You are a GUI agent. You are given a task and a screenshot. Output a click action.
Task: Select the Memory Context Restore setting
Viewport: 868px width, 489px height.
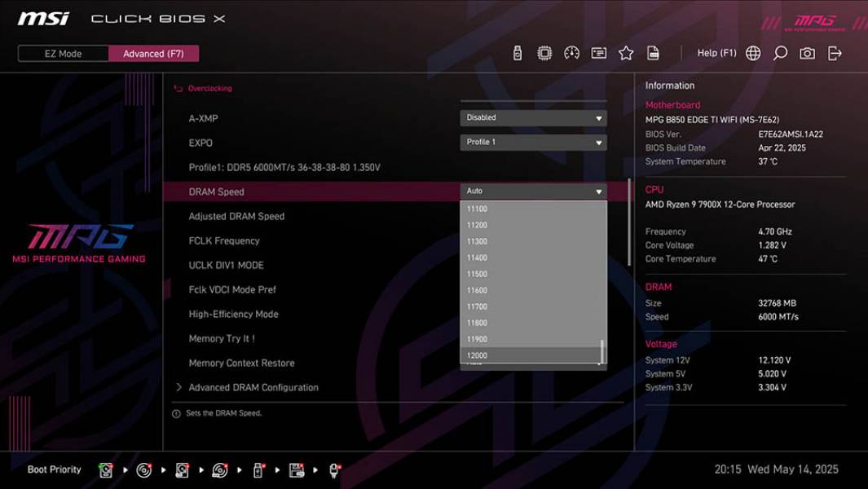pos(241,363)
